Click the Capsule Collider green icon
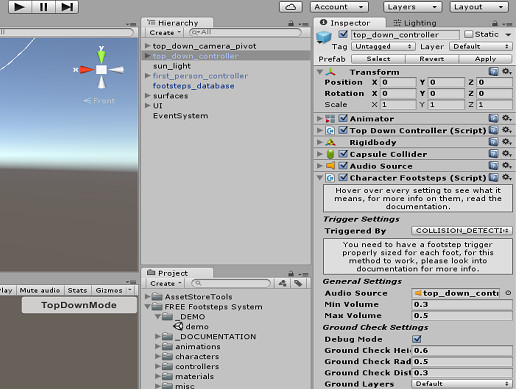The height and width of the screenshot is (389, 516). pos(330,154)
